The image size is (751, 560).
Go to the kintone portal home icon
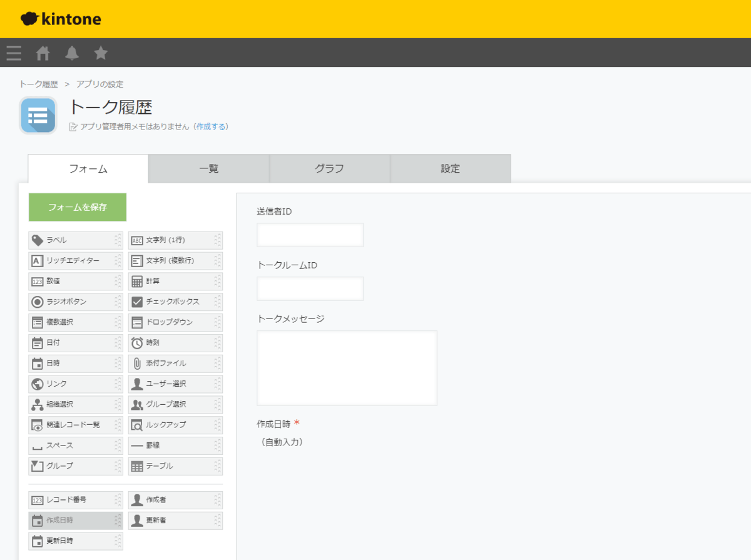[43, 53]
